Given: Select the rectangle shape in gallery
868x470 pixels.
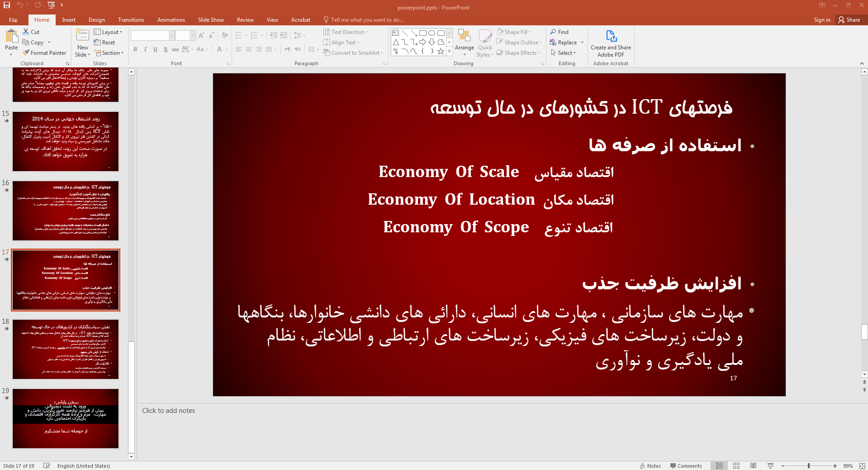Looking at the screenshot, I should click(422, 33).
